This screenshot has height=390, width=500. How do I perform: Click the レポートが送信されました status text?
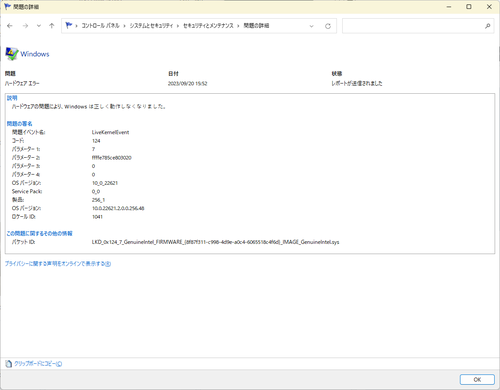tap(357, 83)
